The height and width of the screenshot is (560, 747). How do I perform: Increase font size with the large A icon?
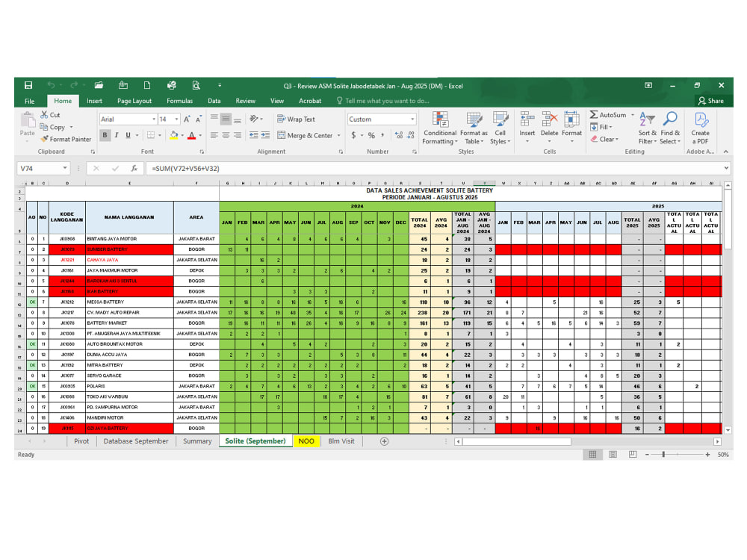click(x=187, y=119)
